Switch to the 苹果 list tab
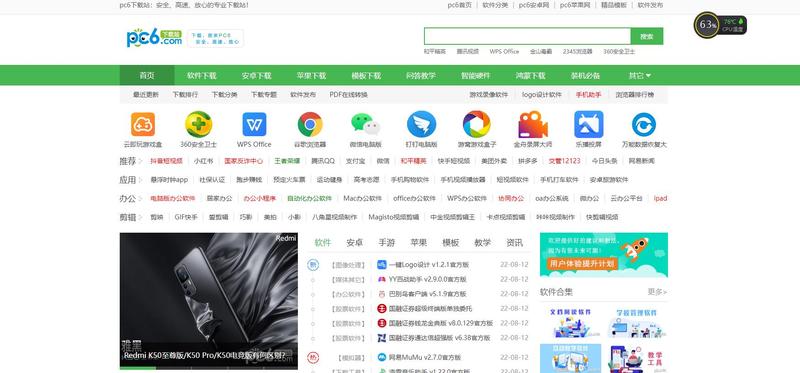The height and width of the screenshot is (373, 800). (418, 242)
